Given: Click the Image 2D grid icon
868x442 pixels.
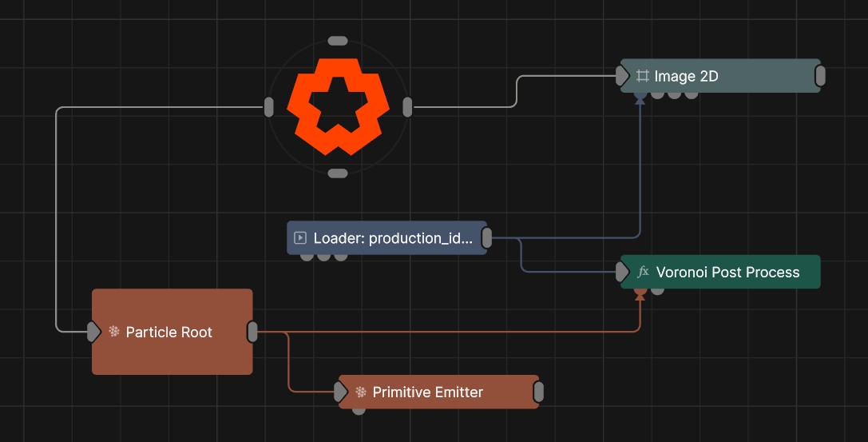Looking at the screenshot, I should [x=642, y=76].
